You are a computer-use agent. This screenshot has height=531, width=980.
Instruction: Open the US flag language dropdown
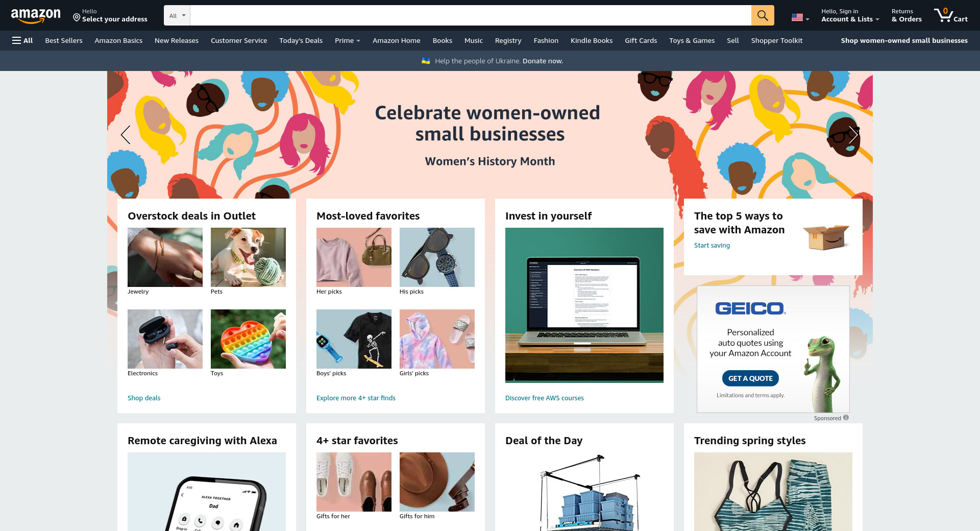(x=800, y=17)
